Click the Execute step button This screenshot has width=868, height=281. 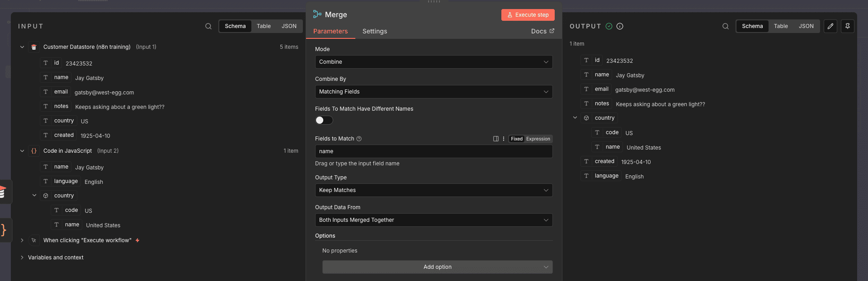coord(528,15)
